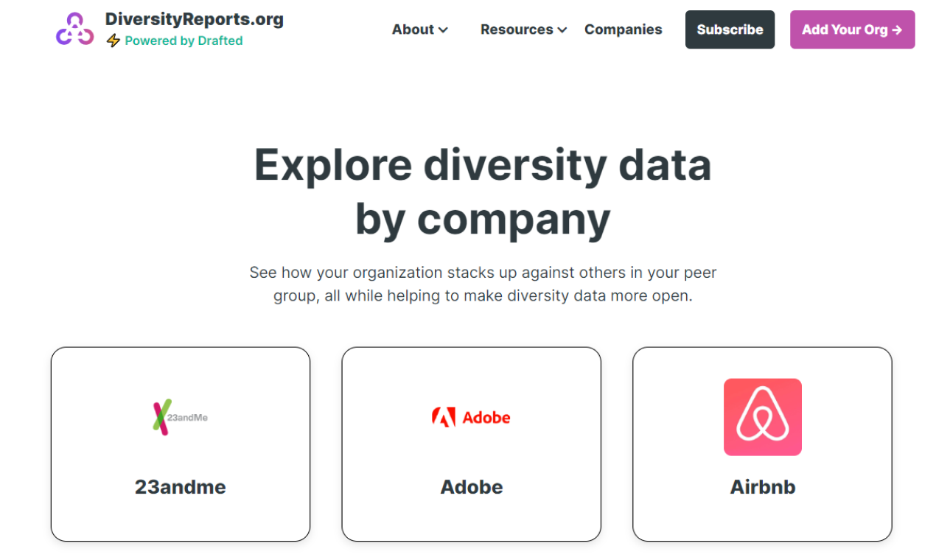
Task: Click the Subscribe button
Action: [x=730, y=29]
